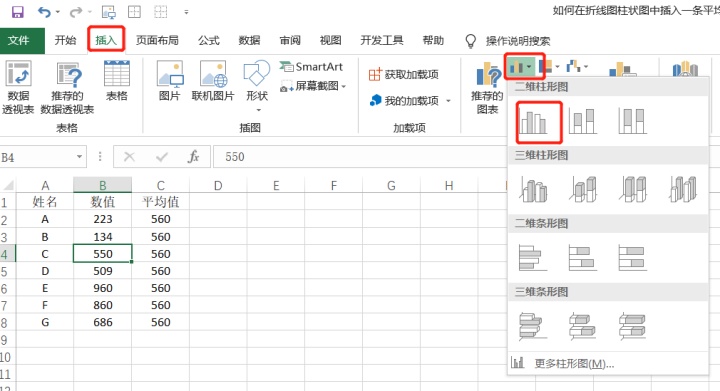
Task: Click 获取加载项
Action: coord(404,74)
